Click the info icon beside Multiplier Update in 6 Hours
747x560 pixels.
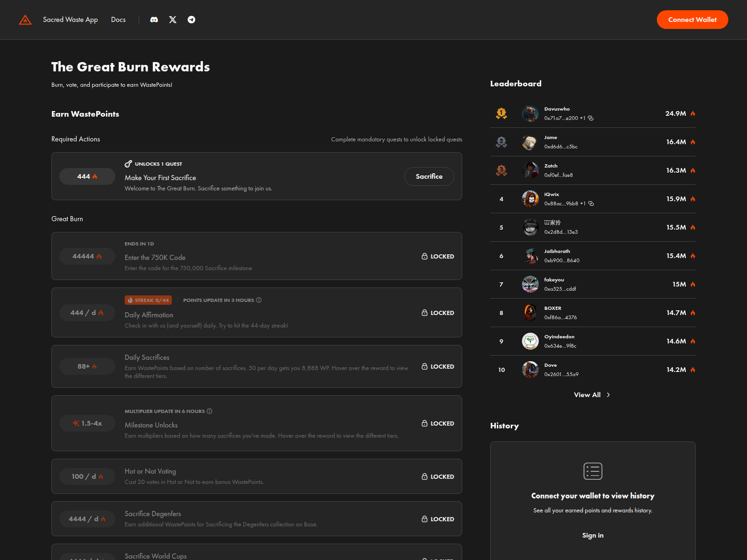click(209, 411)
